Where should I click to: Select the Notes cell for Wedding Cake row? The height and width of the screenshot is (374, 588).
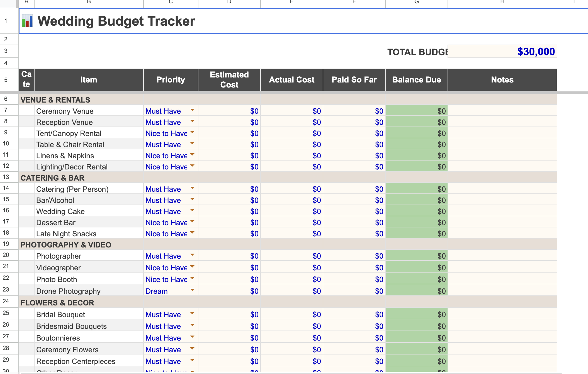point(502,211)
